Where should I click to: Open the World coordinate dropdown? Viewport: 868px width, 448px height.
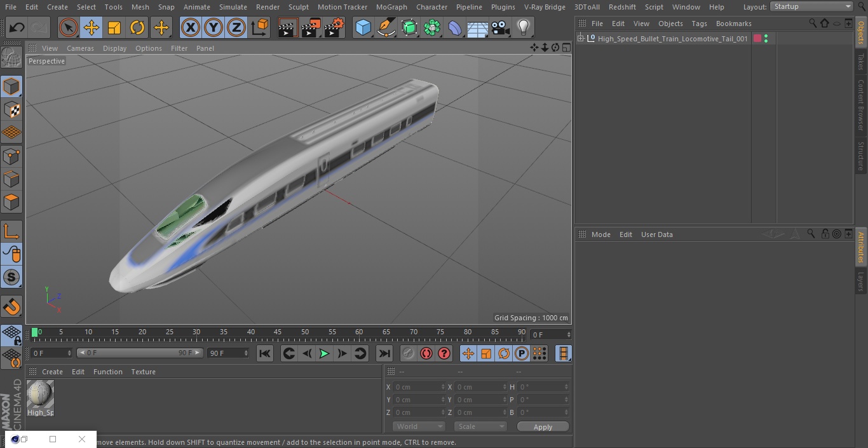click(x=419, y=426)
